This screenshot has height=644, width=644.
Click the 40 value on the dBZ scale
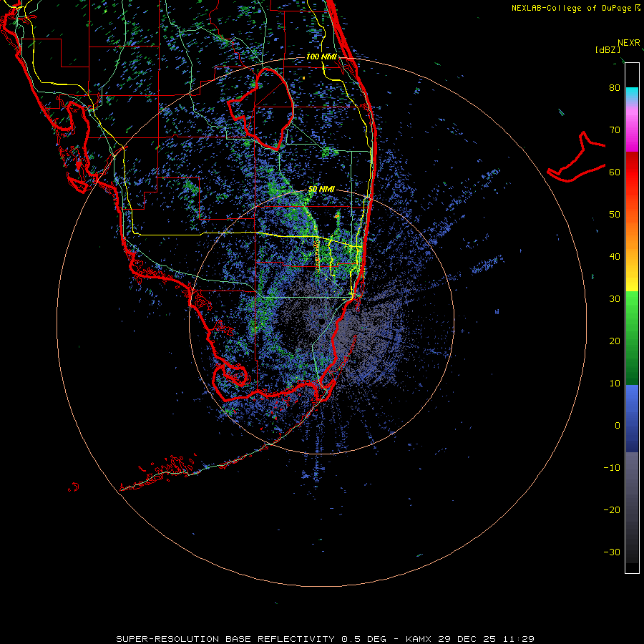615,257
